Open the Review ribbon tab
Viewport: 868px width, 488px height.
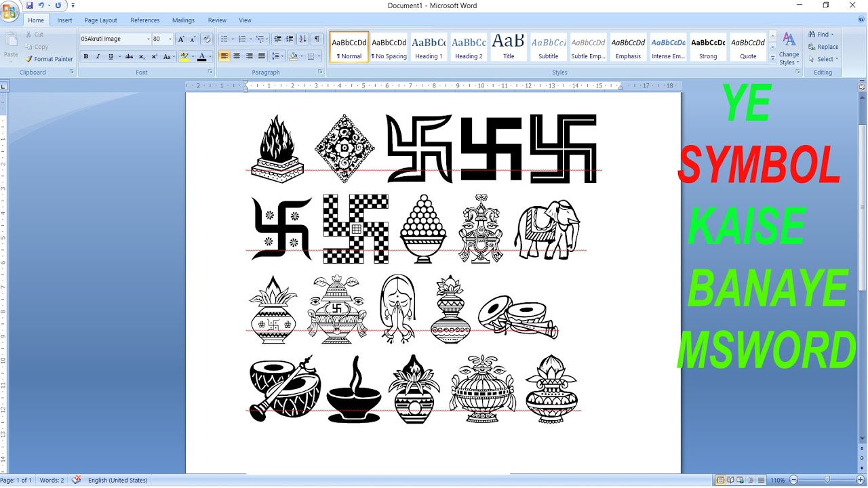click(x=217, y=20)
